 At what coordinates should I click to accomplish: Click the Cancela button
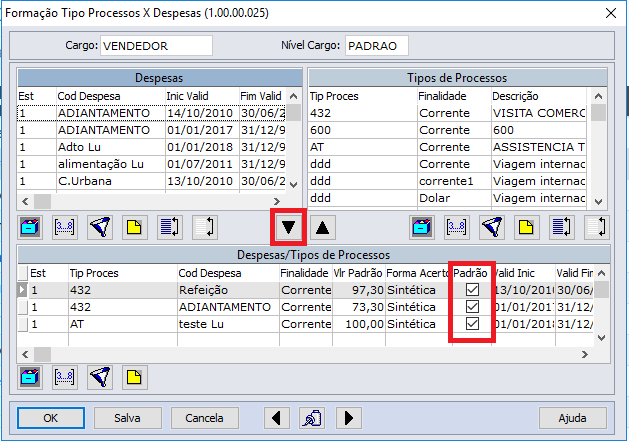[205, 418]
